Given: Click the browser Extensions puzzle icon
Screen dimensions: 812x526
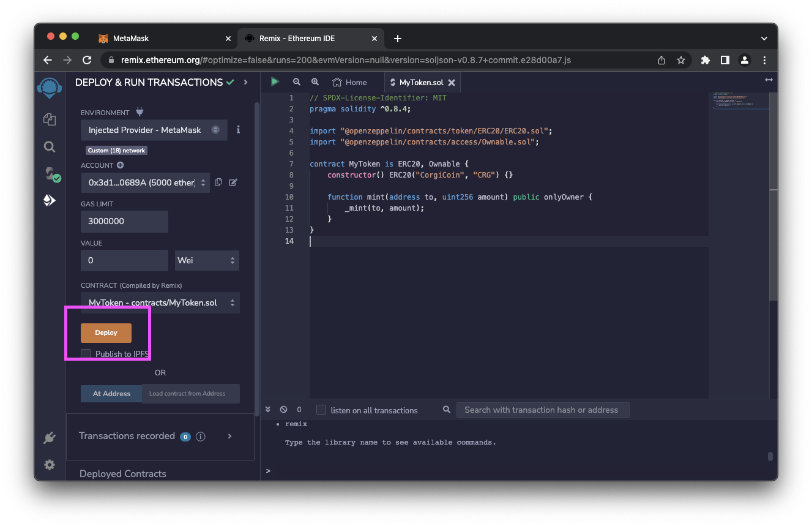Looking at the screenshot, I should click(x=706, y=60).
